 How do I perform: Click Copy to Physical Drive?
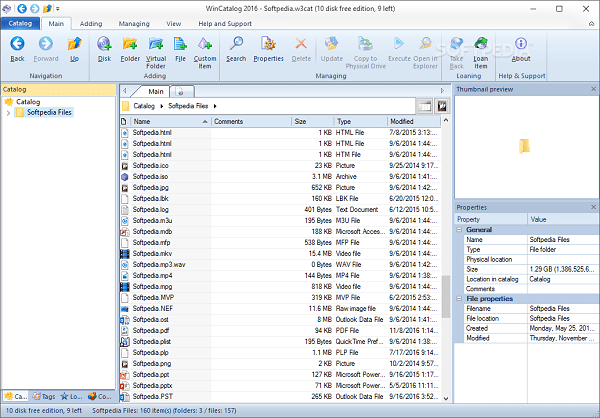pyautogui.click(x=365, y=44)
